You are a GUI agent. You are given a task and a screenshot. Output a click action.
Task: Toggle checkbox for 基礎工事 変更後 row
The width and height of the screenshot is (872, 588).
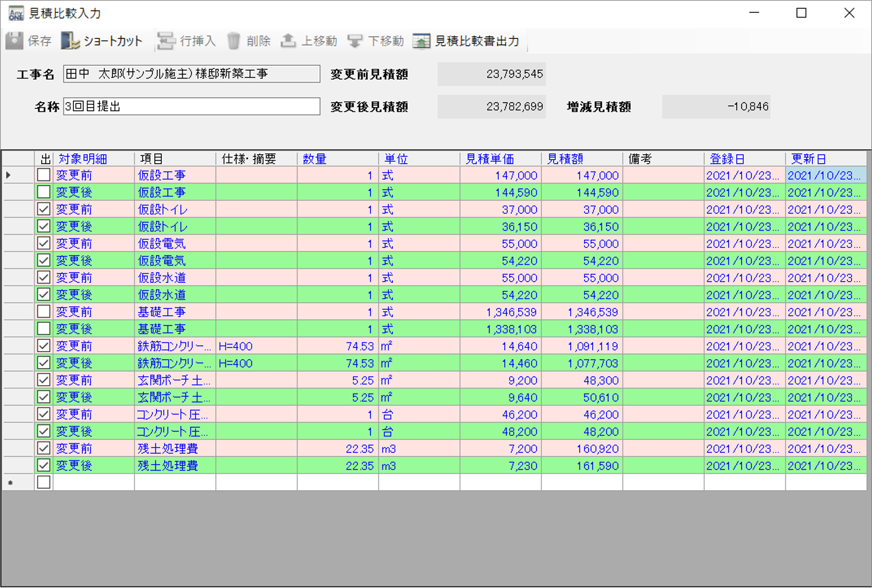44,328
